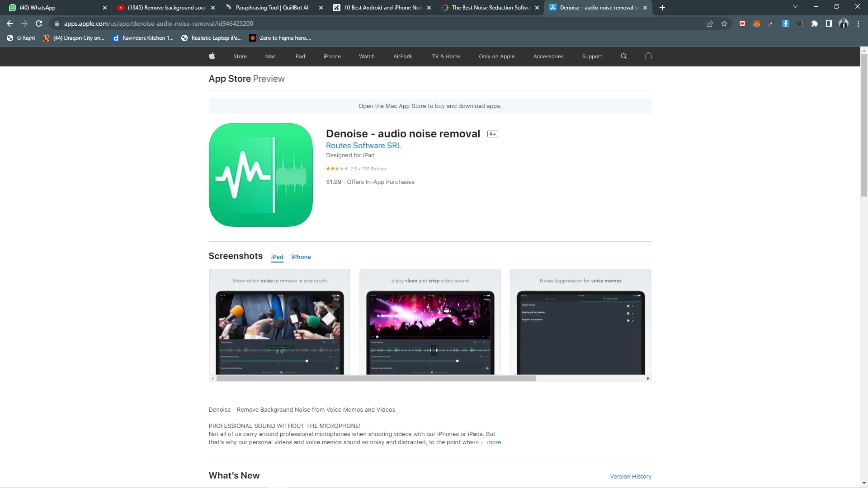This screenshot has height=488, width=868.
Task: Open the shopping bag icon
Action: point(648,56)
